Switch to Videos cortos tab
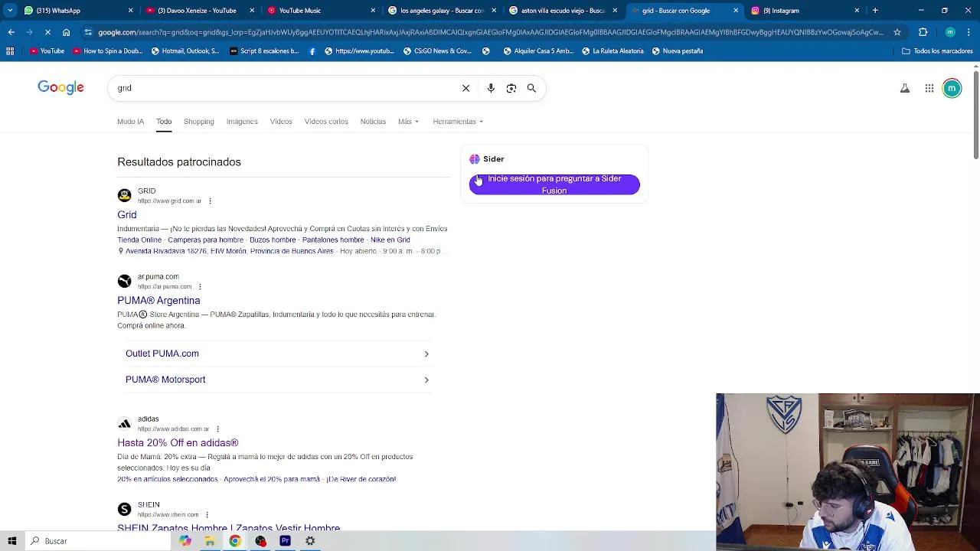 tap(326, 122)
